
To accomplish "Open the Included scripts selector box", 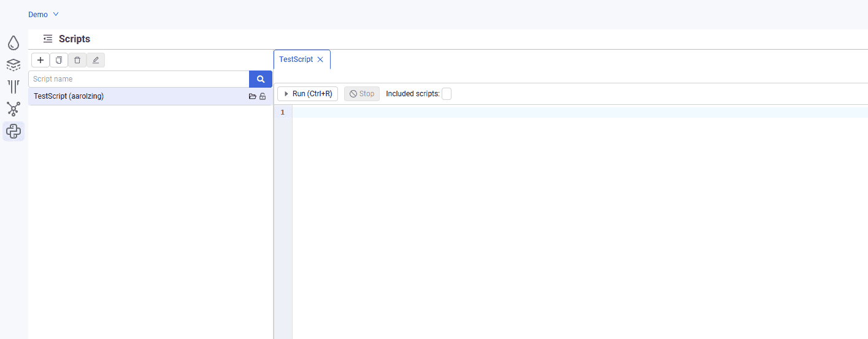I will point(447,94).
